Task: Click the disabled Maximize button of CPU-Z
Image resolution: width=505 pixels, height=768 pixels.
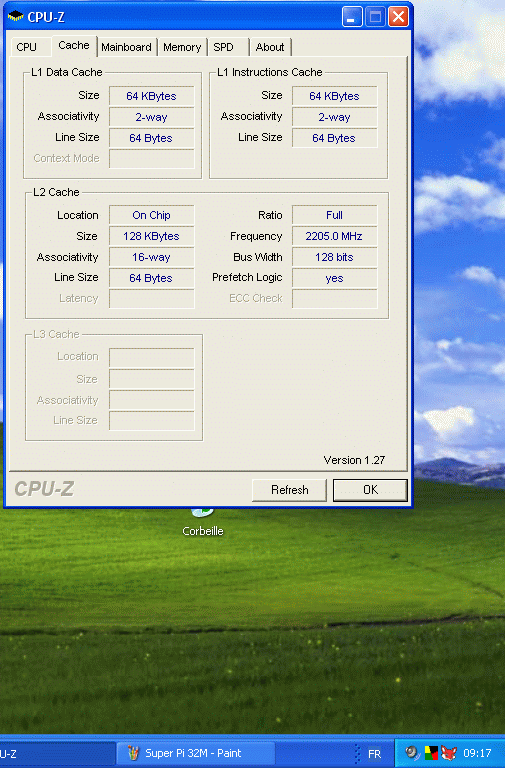Action: (375, 17)
